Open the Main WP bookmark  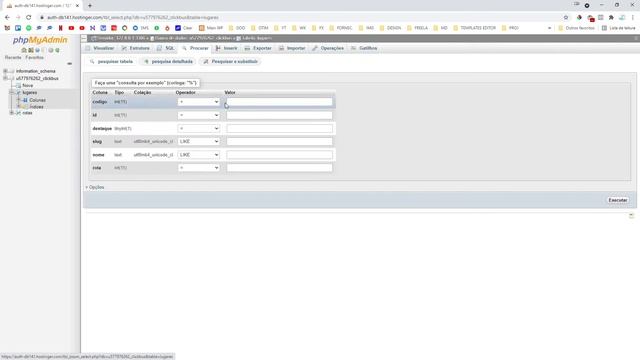211,28
